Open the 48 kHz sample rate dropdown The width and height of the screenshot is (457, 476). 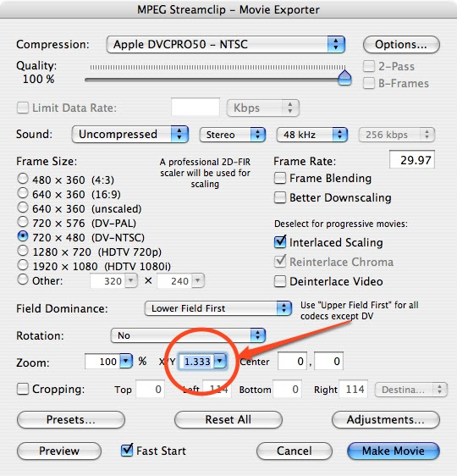311,135
